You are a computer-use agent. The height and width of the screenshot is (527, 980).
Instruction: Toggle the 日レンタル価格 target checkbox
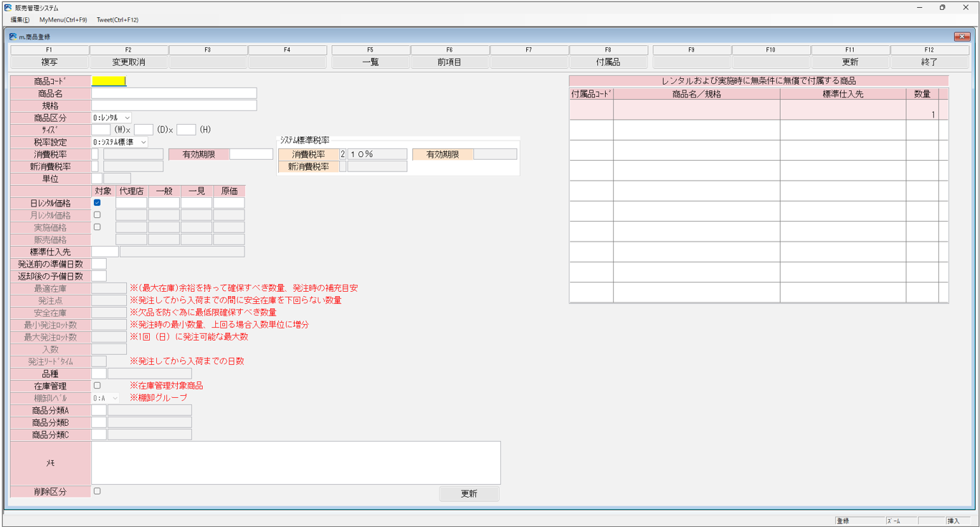pyautogui.click(x=97, y=203)
